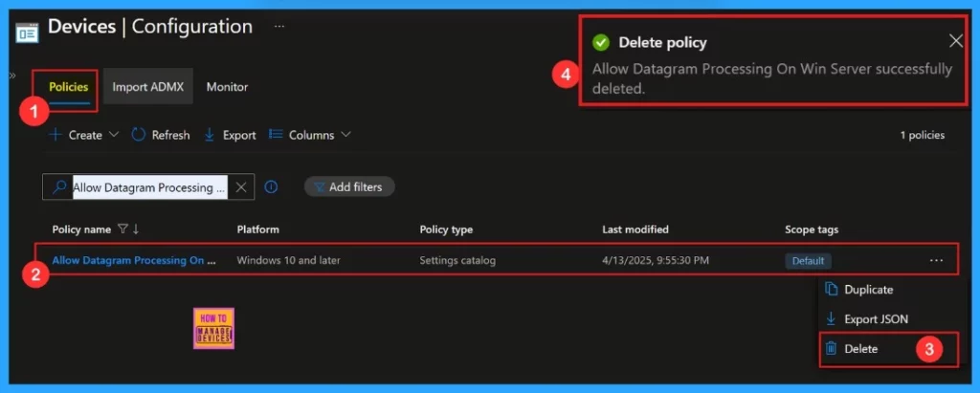
Task: Click the Export JSON download icon
Action: 832,318
